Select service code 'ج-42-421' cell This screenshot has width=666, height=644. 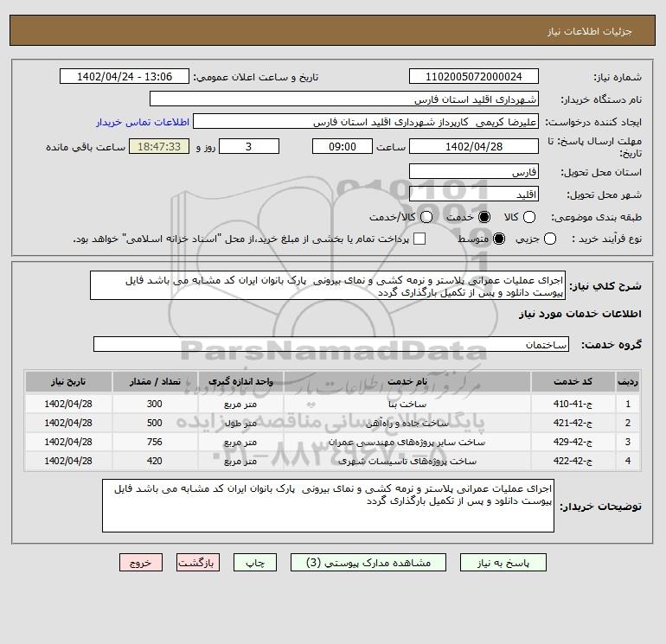point(573,423)
